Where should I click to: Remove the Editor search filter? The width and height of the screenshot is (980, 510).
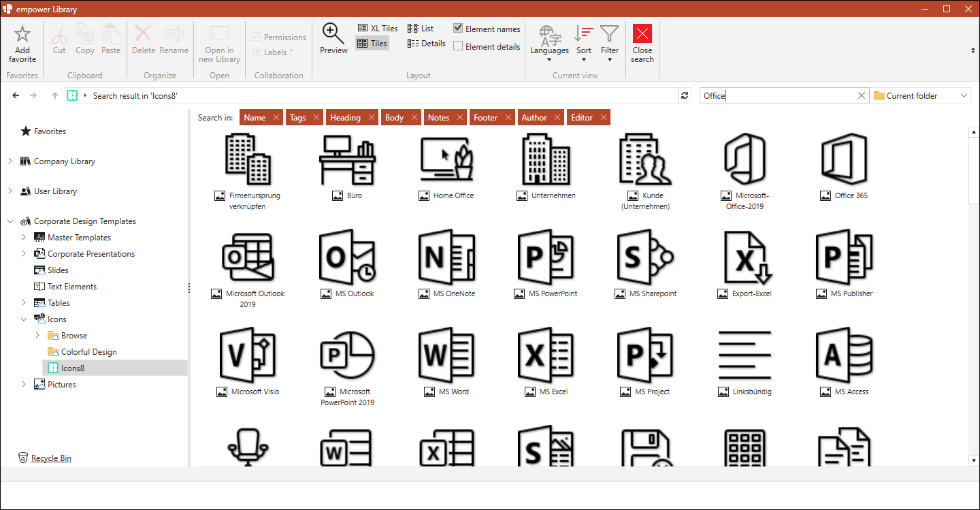click(x=604, y=118)
